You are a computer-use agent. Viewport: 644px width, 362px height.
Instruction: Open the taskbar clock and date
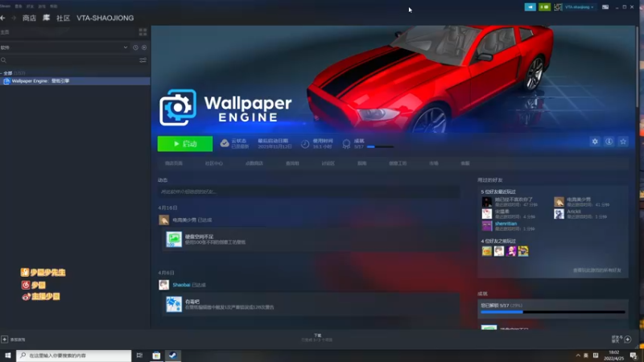tap(614, 356)
